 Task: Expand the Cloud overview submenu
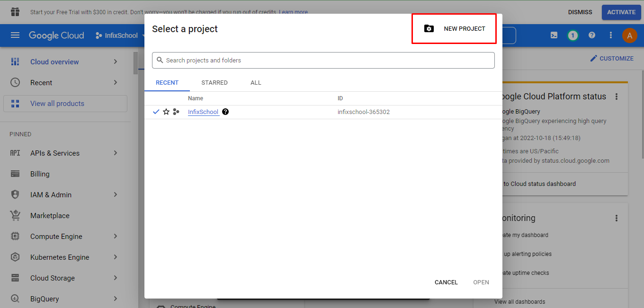(x=116, y=62)
